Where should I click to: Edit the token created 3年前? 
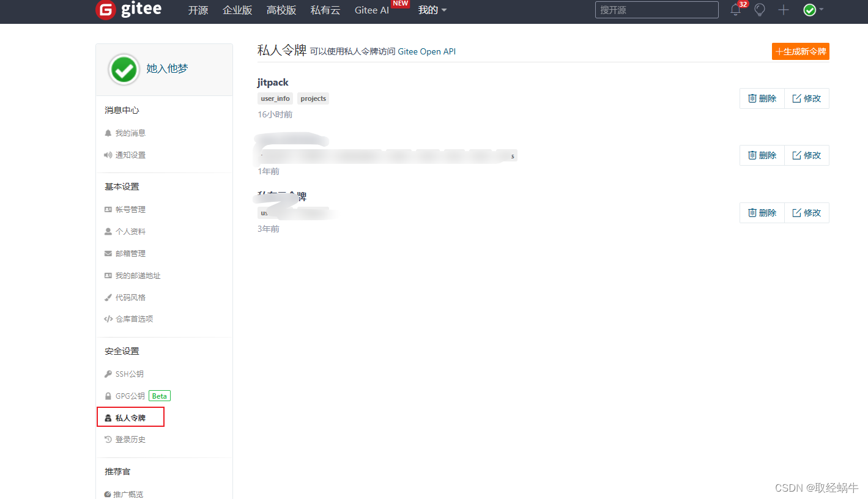coord(807,213)
